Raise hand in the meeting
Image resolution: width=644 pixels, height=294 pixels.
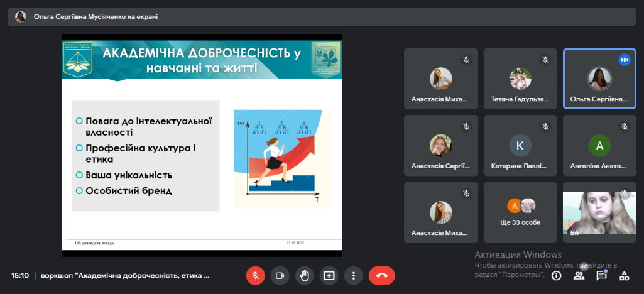[x=305, y=275]
